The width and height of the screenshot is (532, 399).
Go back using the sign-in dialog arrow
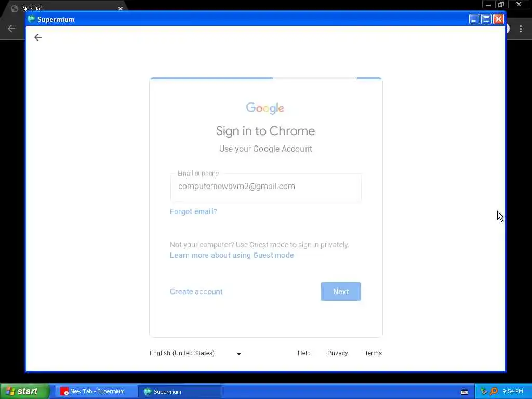click(x=37, y=37)
